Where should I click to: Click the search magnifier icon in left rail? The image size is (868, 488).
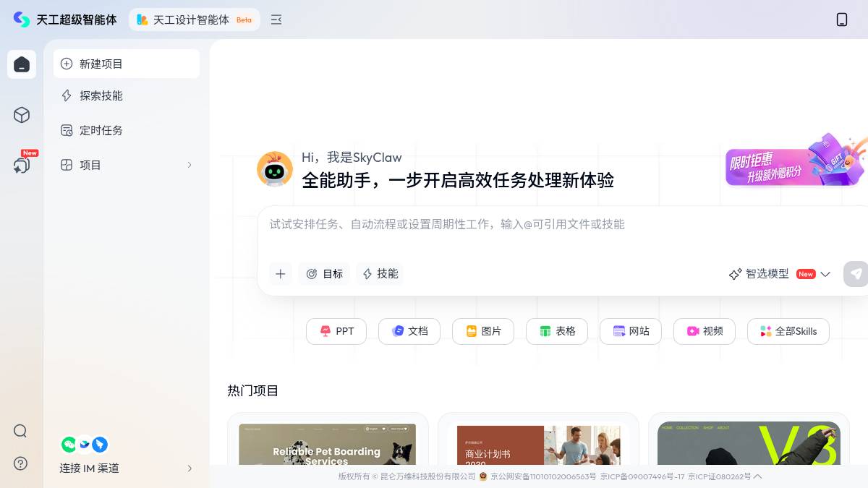pyautogui.click(x=20, y=431)
